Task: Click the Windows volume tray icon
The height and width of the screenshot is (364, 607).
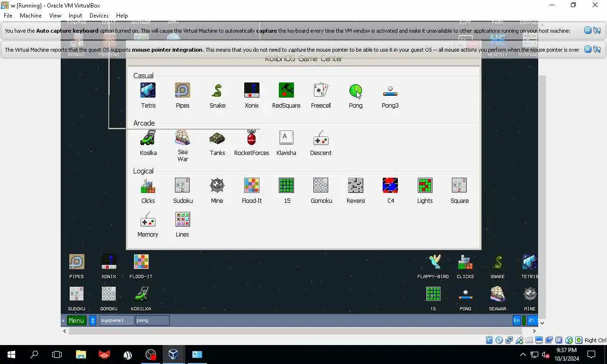Action: pos(545,355)
